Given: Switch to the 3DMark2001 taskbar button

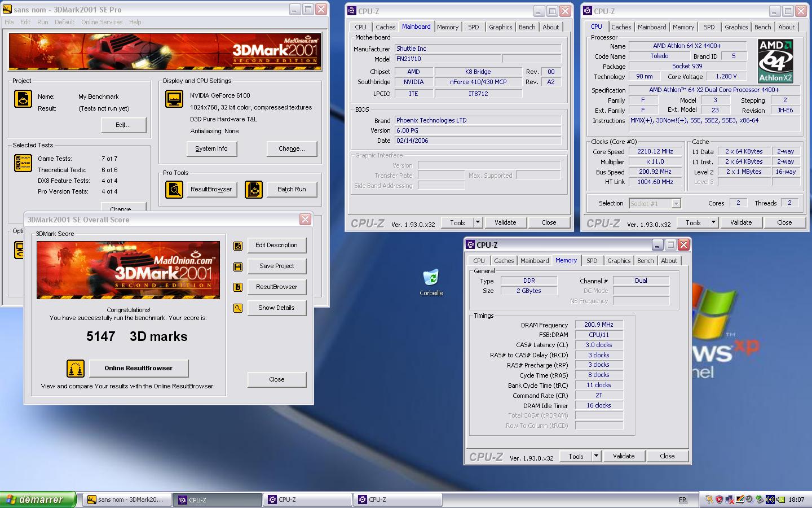Looking at the screenshot, I should (x=128, y=500).
